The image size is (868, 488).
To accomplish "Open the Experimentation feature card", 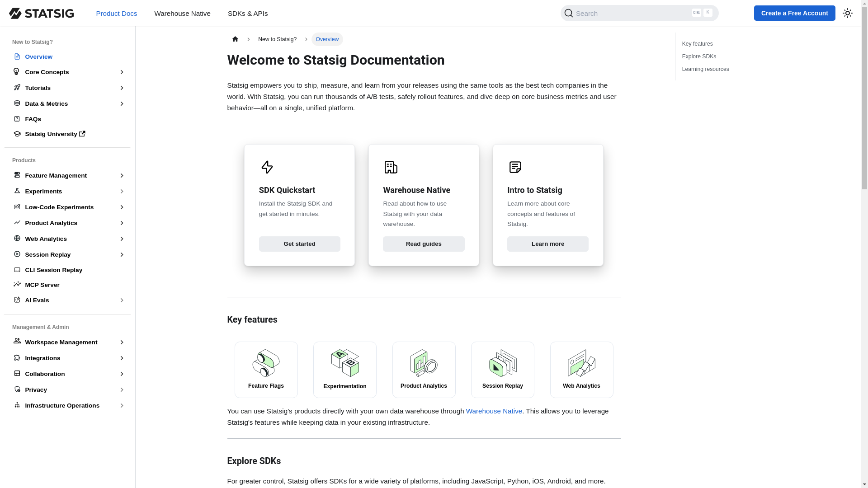I will 344,370.
